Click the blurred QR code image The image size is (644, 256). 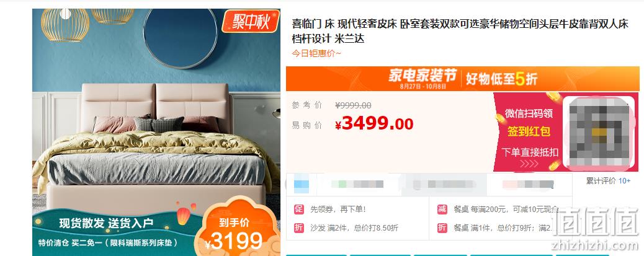point(598,133)
